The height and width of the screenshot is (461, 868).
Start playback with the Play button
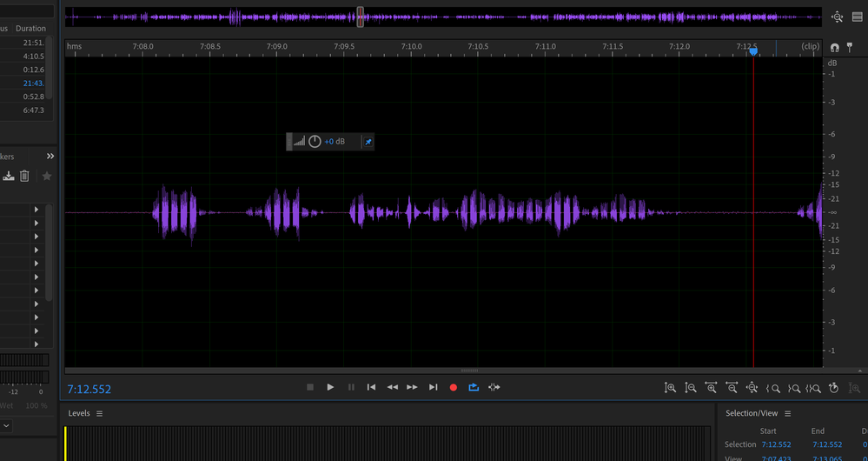[330, 387]
